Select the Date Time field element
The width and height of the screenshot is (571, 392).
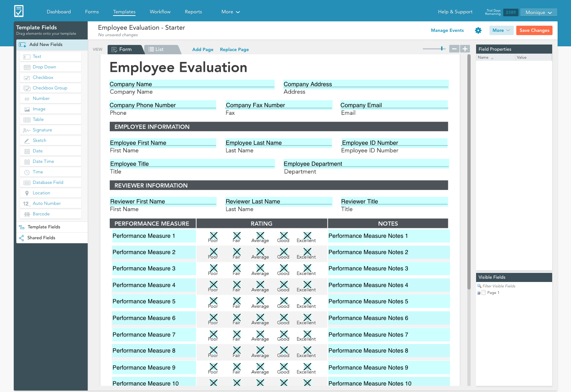point(50,161)
